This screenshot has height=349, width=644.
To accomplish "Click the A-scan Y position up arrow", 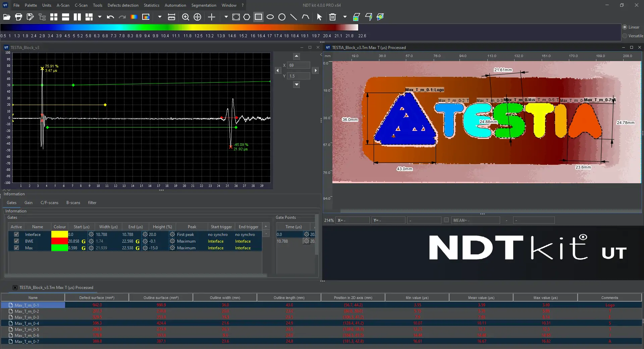I will (297, 56).
